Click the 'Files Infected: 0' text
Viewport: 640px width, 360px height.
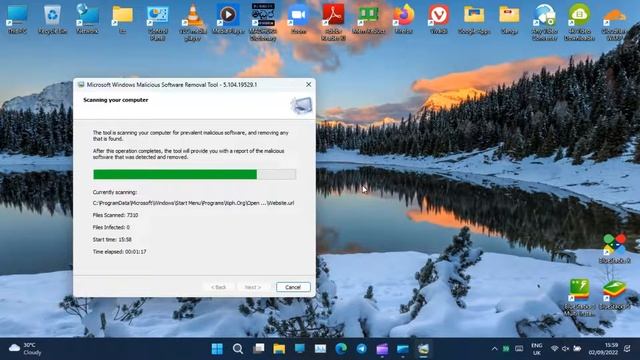pyautogui.click(x=111, y=227)
